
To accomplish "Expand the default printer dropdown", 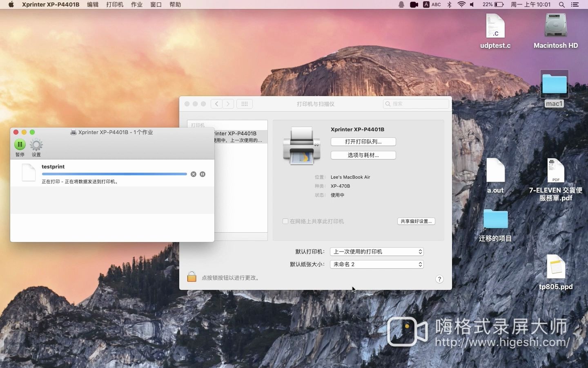I will pyautogui.click(x=377, y=251).
